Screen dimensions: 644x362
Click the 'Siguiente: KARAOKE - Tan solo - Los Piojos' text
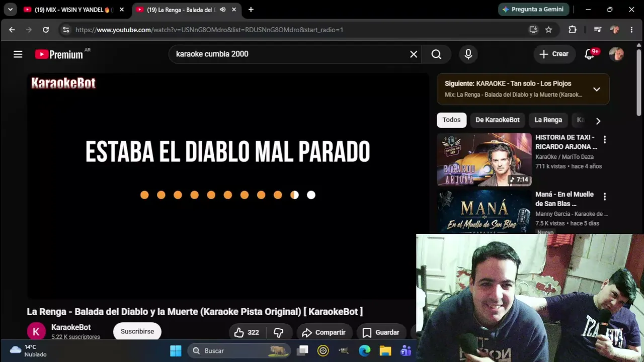point(508,83)
